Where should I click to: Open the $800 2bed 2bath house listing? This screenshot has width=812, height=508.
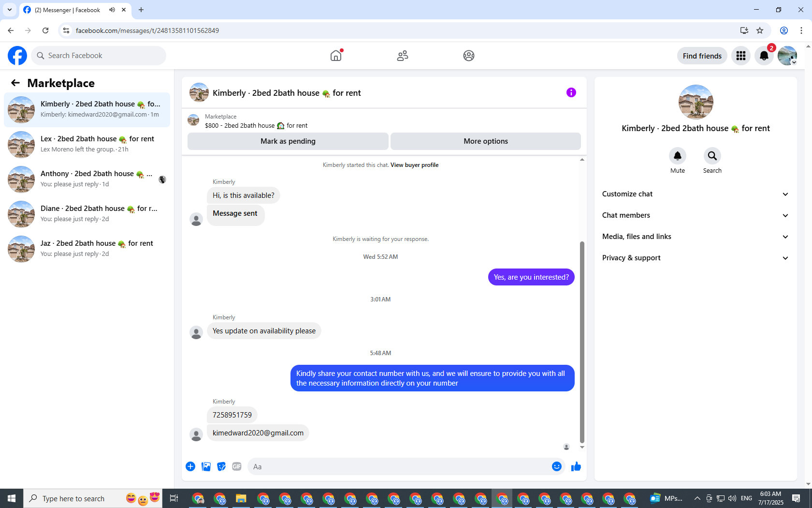click(x=256, y=125)
